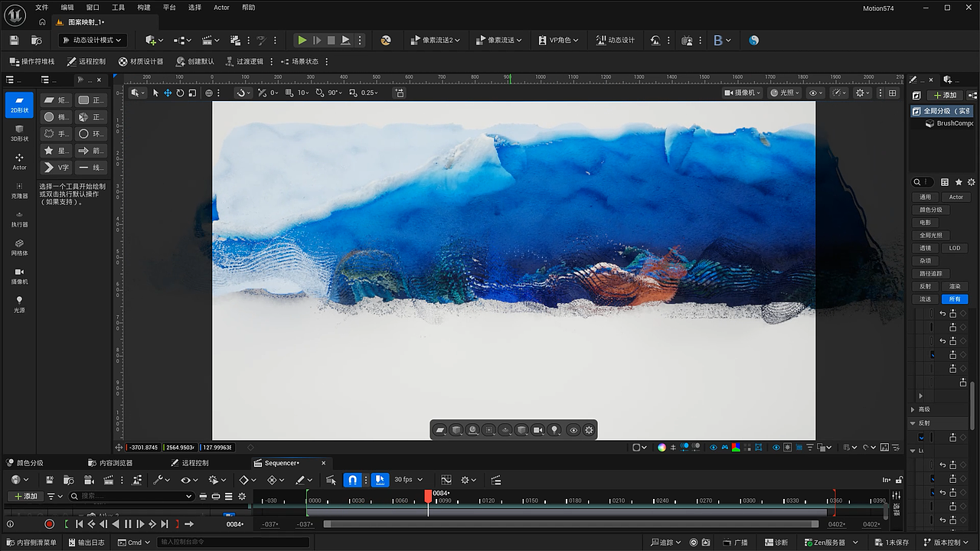Click the 输入控制台命令 input field
The width and height of the screenshot is (980, 551).
point(234,543)
